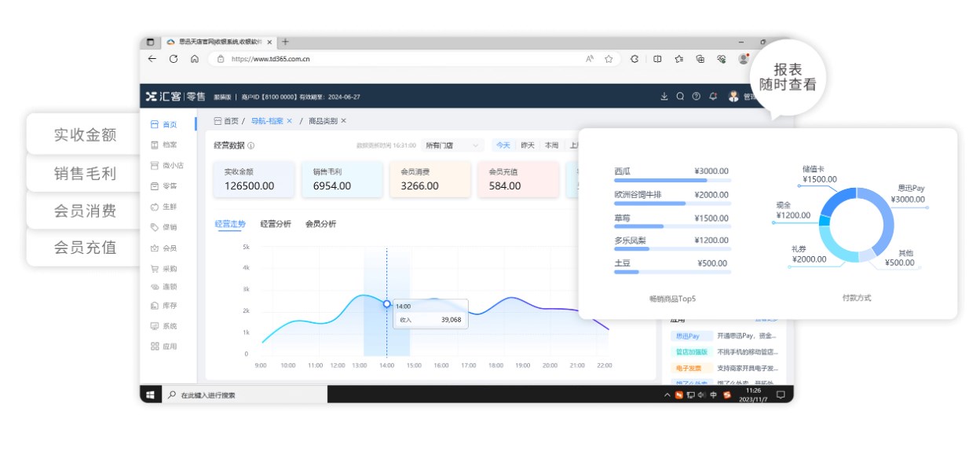Select the 昨天 date filter option
Image resolution: width=980 pixels, height=455 pixels.
click(528, 145)
